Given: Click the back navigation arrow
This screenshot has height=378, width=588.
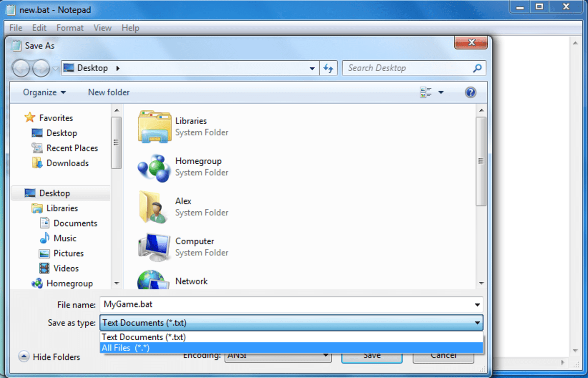Looking at the screenshot, I should [21, 69].
